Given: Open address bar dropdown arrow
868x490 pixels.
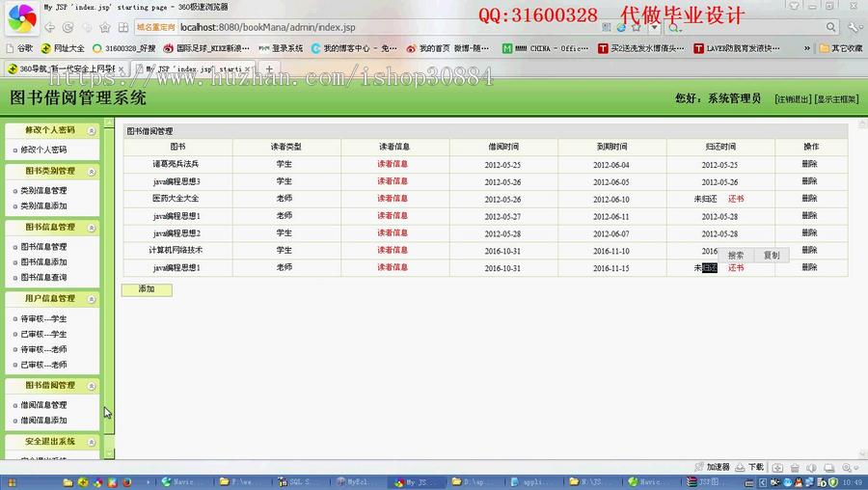Looking at the screenshot, I should tap(654, 27).
